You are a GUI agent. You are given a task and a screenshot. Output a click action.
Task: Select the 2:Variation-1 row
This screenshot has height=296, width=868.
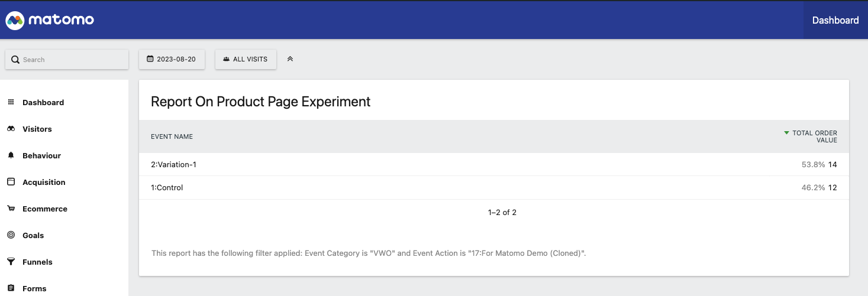(494, 164)
